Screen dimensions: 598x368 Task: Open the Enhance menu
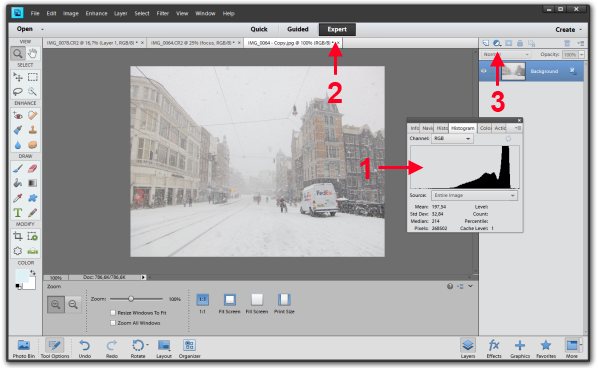click(96, 13)
